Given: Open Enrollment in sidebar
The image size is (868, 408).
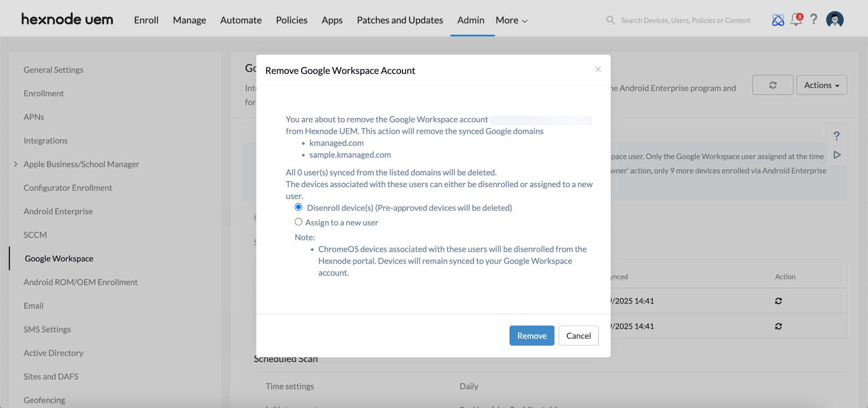Looking at the screenshot, I should (x=43, y=93).
